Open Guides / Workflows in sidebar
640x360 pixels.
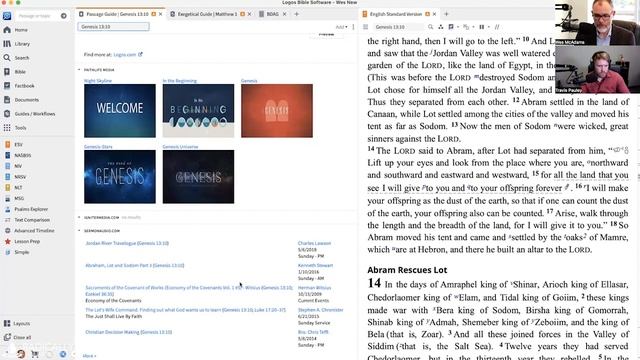click(30, 114)
